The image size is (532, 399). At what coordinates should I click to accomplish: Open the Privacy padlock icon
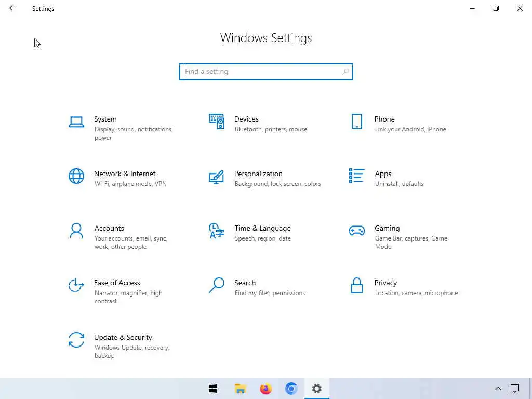pos(356,285)
